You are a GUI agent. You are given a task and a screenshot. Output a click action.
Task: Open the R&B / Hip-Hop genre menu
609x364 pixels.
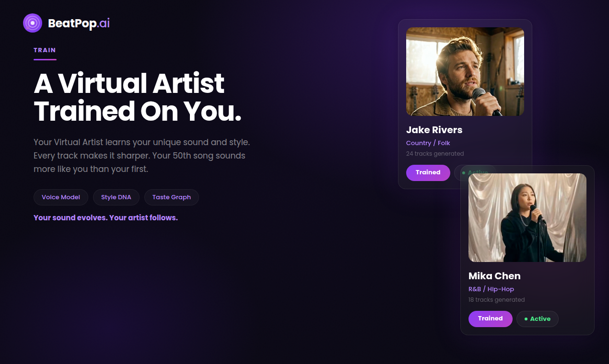click(x=491, y=289)
